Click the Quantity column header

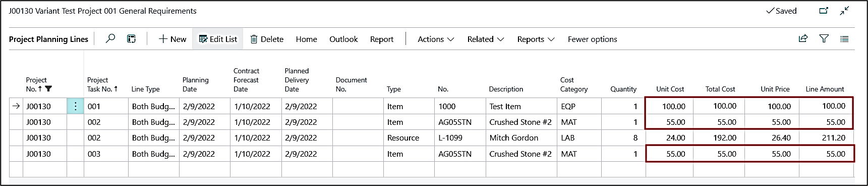coord(623,89)
